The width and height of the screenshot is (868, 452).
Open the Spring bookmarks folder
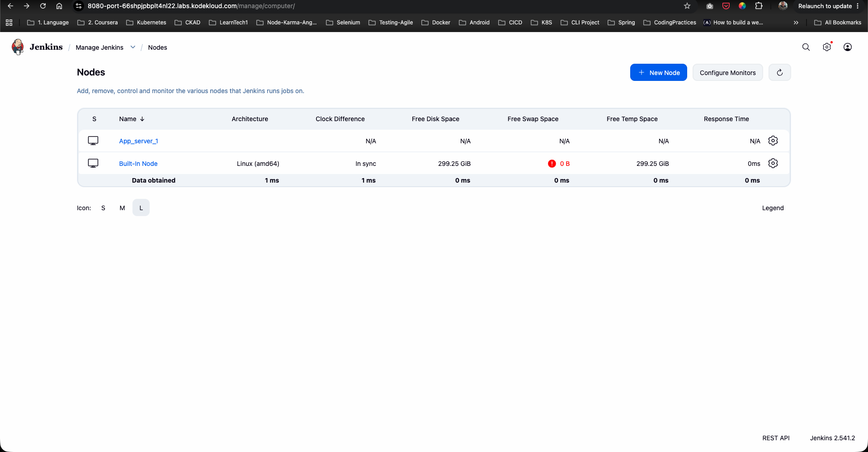pyautogui.click(x=621, y=22)
